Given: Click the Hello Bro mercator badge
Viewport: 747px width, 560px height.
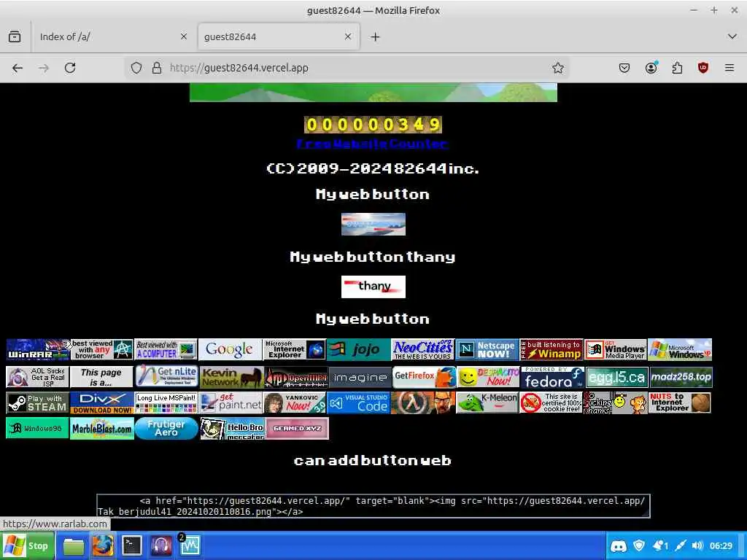Looking at the screenshot, I should [232, 428].
